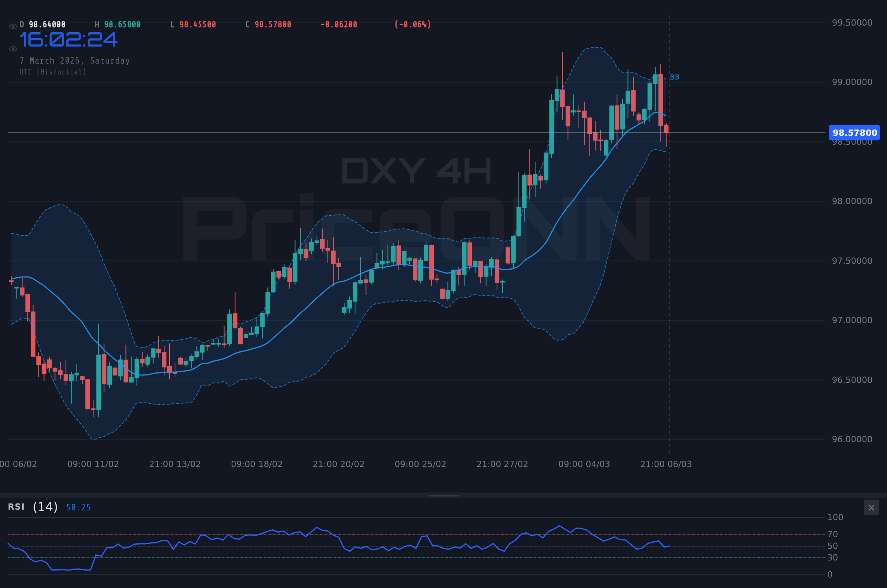Click the 21:00 27/02 time axis label

point(502,464)
